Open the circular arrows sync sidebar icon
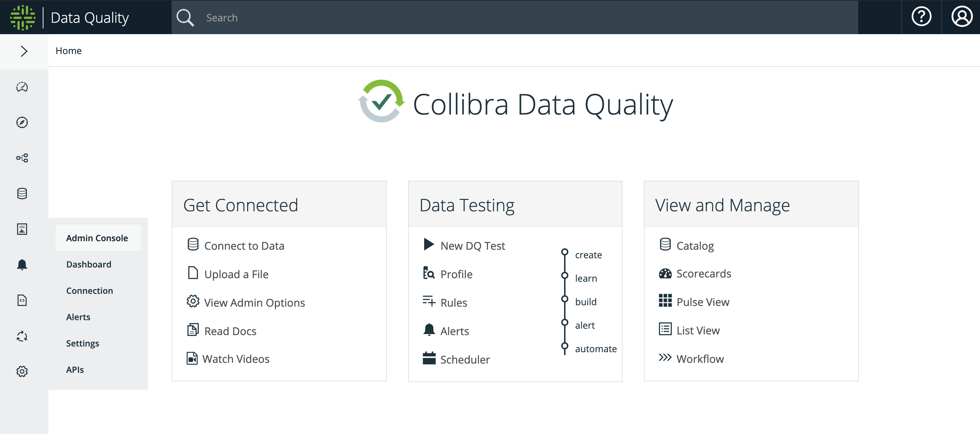 pos(22,336)
